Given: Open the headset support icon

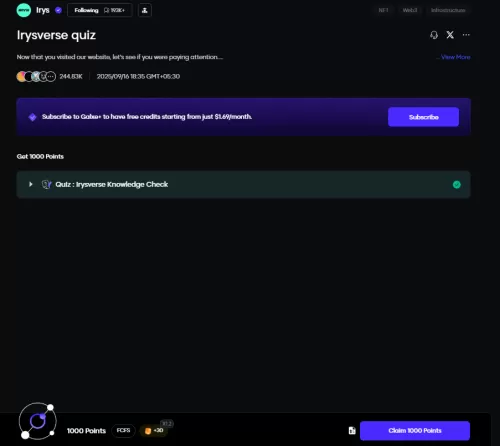Looking at the screenshot, I should [434, 35].
